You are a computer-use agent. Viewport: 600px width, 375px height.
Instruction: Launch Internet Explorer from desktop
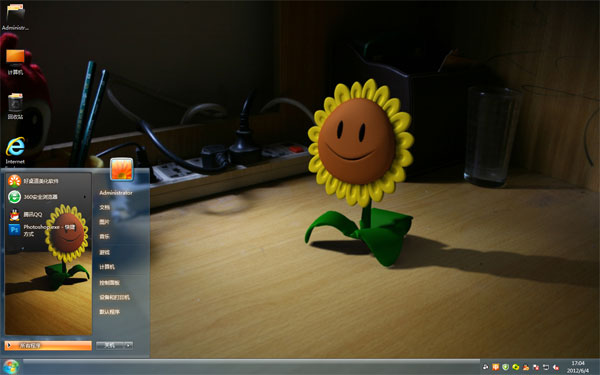coord(15,151)
